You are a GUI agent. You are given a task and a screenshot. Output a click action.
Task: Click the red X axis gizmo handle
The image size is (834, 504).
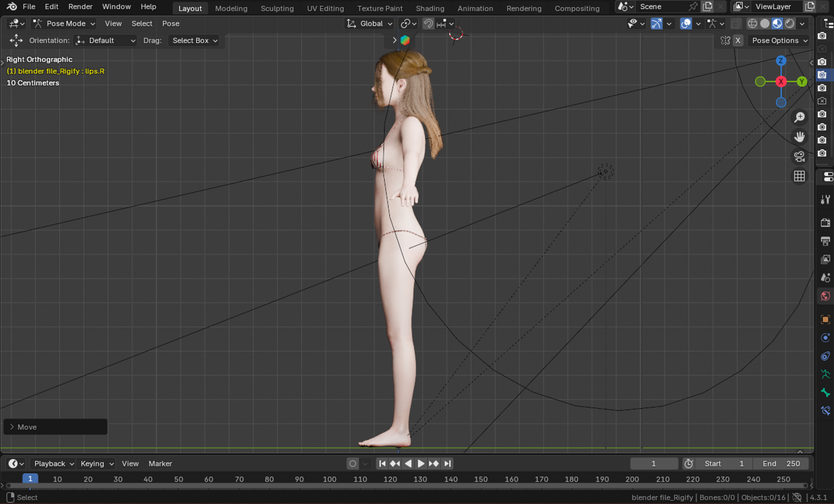tap(781, 82)
